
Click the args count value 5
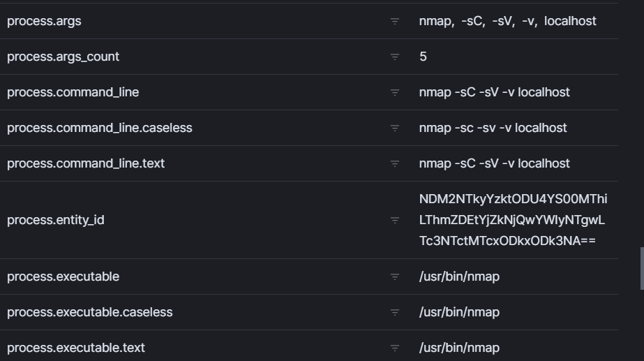coord(423,57)
